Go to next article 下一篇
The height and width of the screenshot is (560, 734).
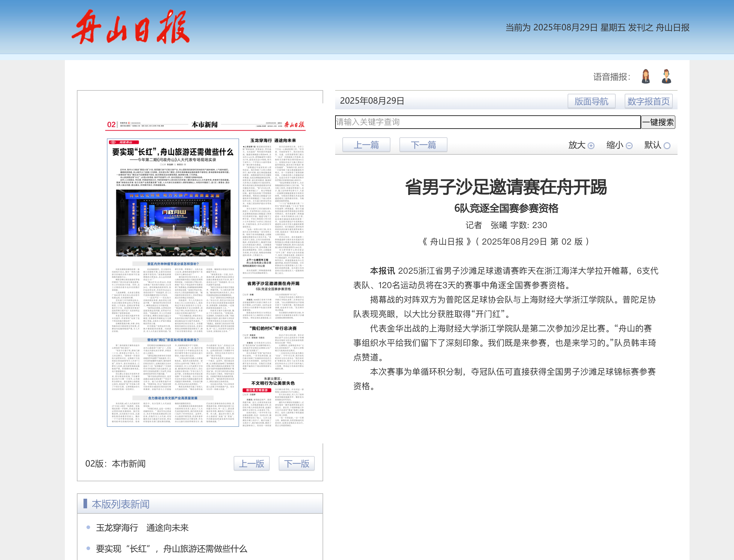(423, 145)
